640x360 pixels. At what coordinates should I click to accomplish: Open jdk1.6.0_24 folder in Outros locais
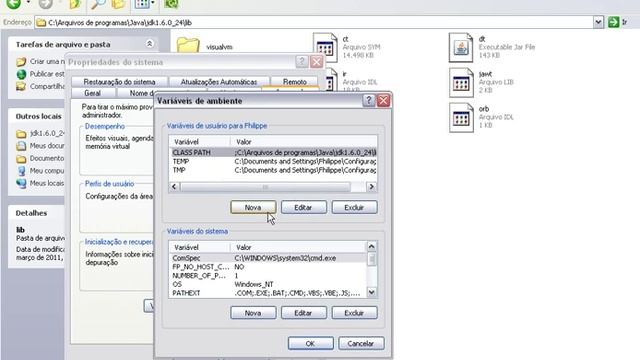(x=21, y=134)
